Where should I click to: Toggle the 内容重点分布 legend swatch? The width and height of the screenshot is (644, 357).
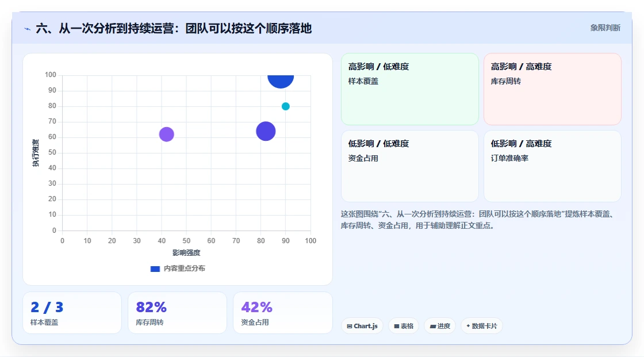pos(155,268)
